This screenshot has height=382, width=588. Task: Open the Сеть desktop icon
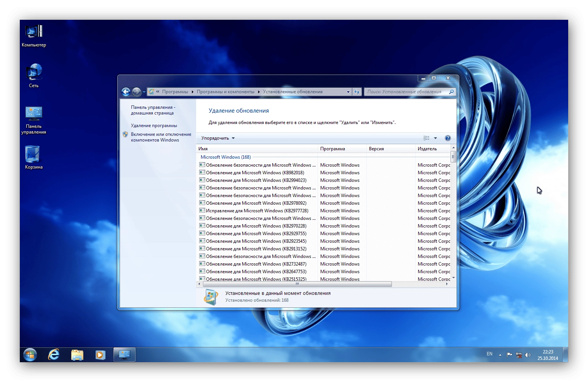click(x=34, y=76)
